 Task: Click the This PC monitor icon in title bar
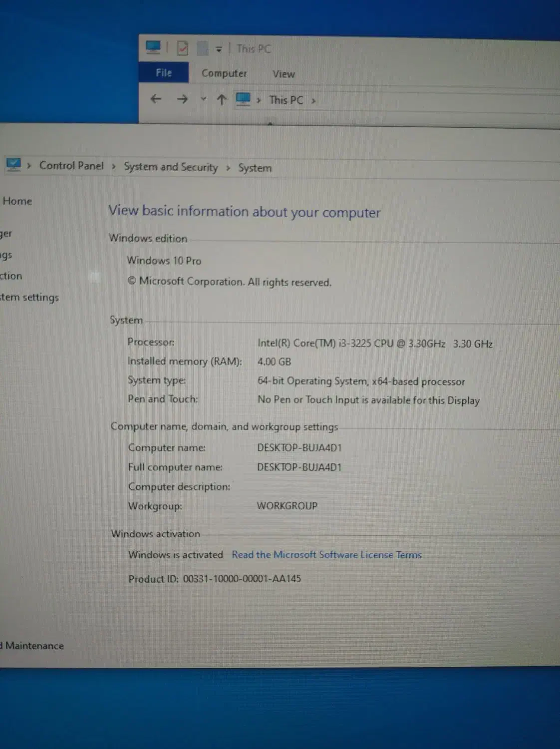[153, 47]
